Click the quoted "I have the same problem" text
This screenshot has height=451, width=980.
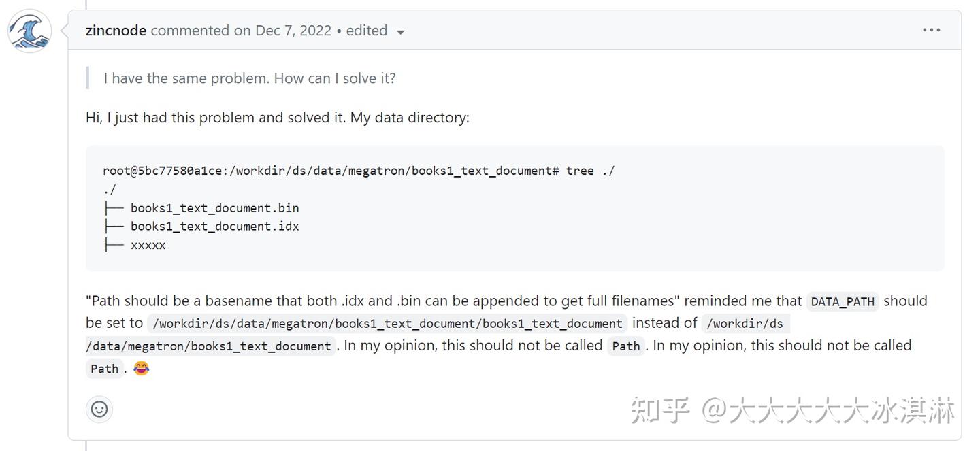coord(249,78)
